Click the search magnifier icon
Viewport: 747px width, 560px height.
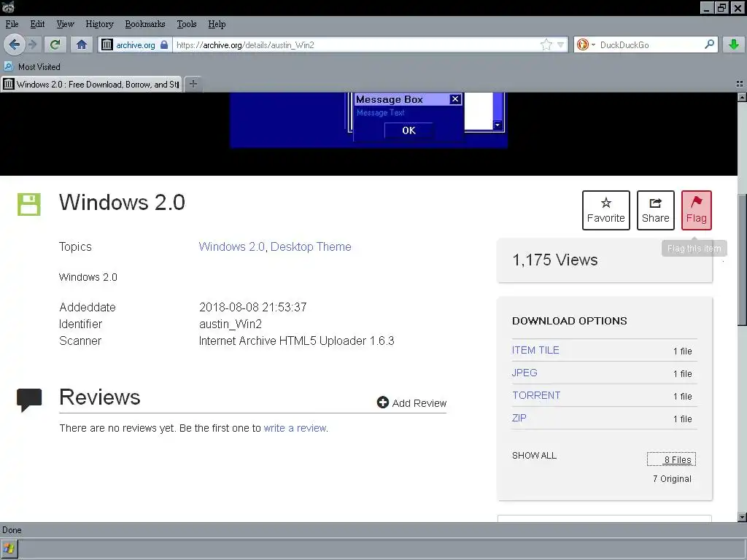point(709,44)
